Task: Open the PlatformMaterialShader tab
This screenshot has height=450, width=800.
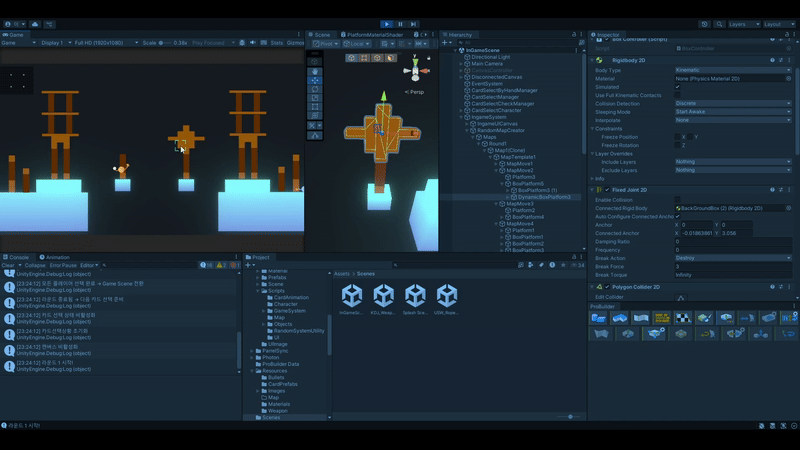Action: click(372, 35)
